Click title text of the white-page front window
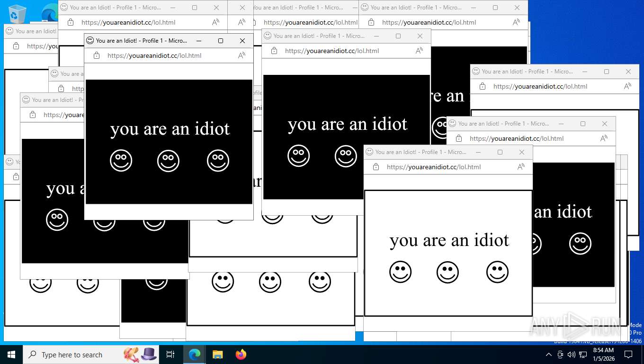 coord(421,152)
